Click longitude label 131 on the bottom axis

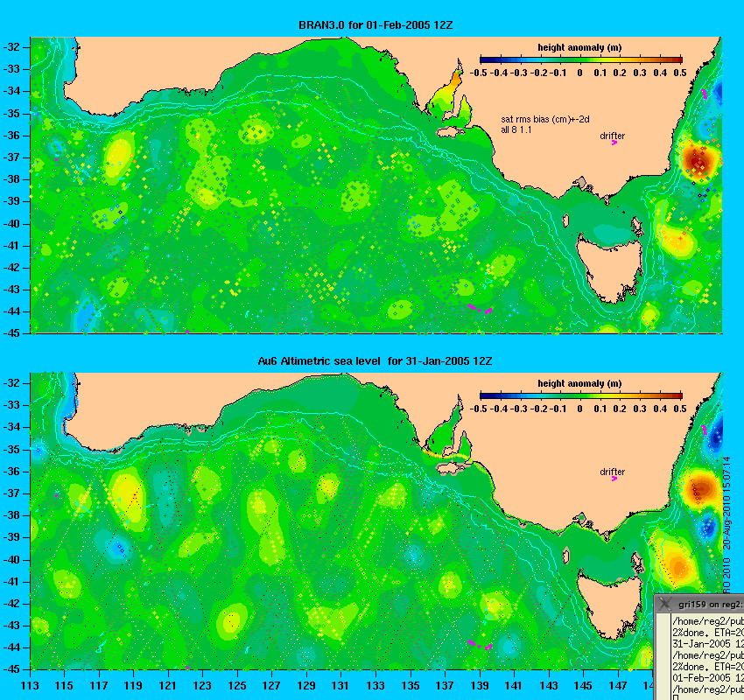click(340, 685)
